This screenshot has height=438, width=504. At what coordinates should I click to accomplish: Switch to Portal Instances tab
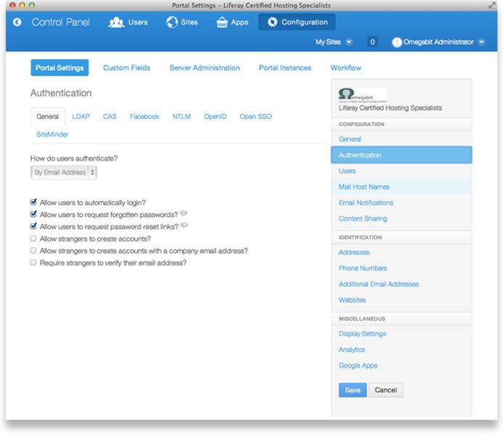(285, 68)
